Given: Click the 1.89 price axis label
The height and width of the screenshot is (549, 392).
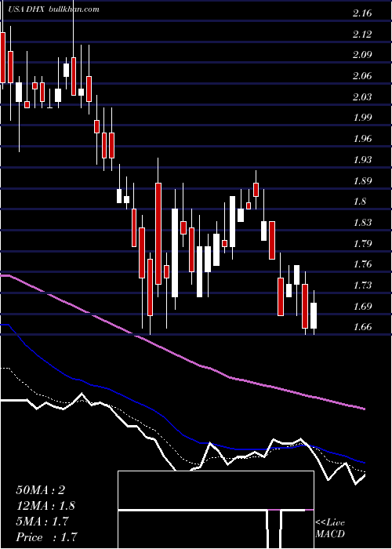Looking at the screenshot, I should pyautogui.click(x=362, y=181).
